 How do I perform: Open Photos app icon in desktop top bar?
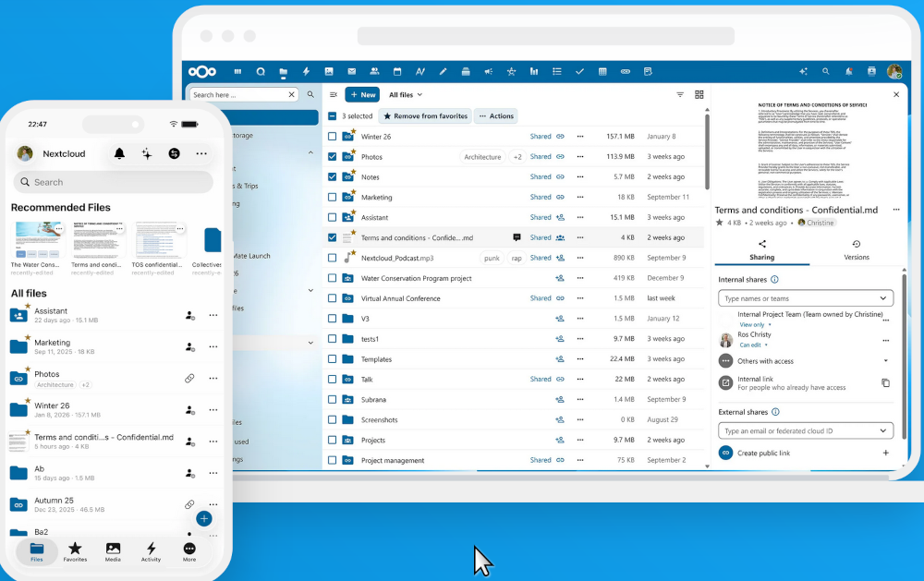tap(329, 72)
